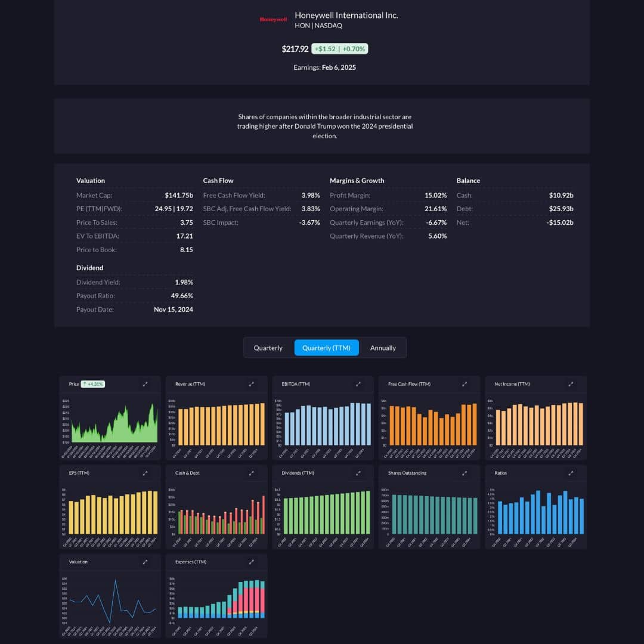
Task: Click the Market Cap value $141.75b
Action: 179,196
